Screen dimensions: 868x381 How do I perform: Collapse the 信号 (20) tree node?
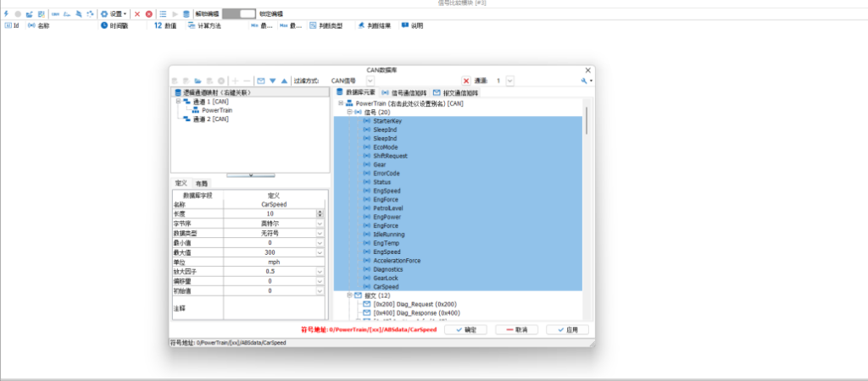[x=348, y=112]
